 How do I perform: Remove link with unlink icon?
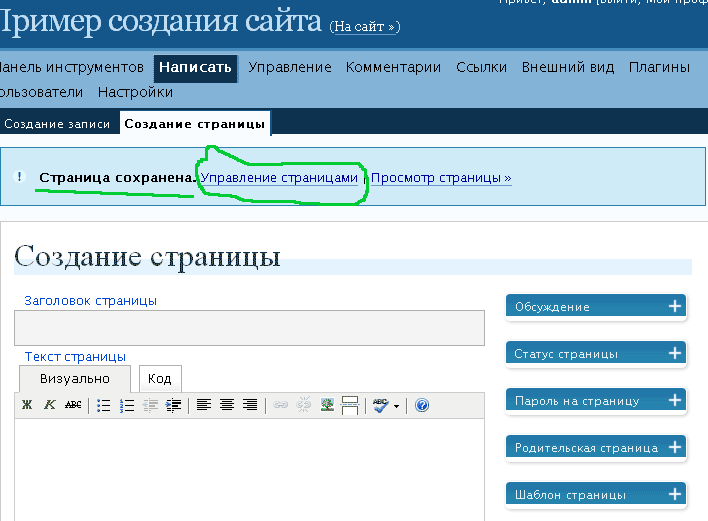click(x=303, y=405)
